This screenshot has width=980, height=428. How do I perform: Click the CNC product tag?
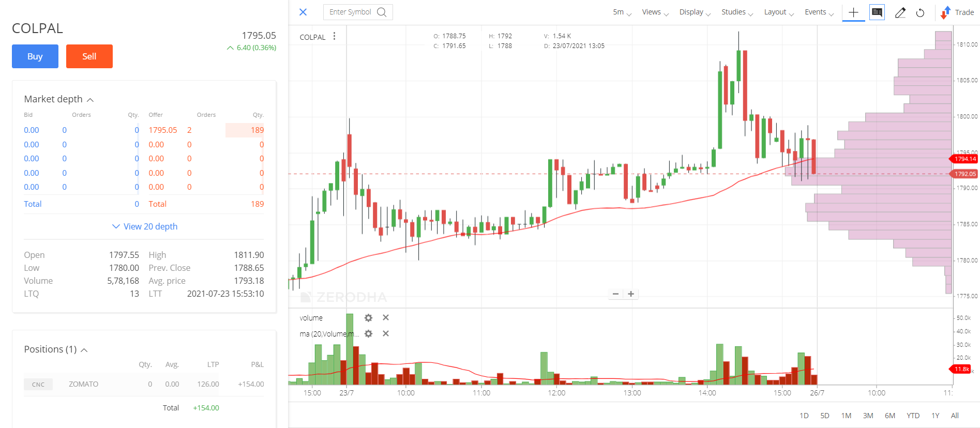pyautogui.click(x=38, y=385)
